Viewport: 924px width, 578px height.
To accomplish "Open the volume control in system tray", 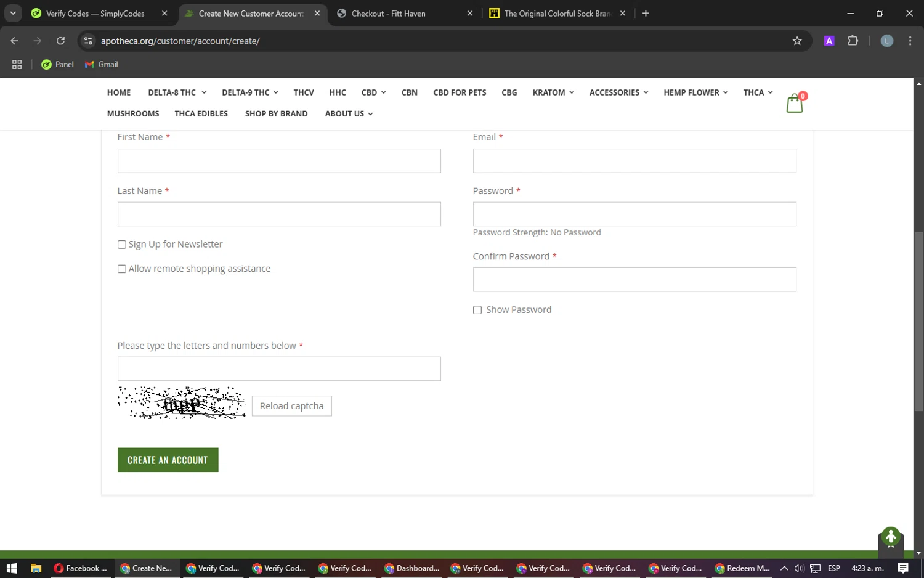I will [x=799, y=568].
